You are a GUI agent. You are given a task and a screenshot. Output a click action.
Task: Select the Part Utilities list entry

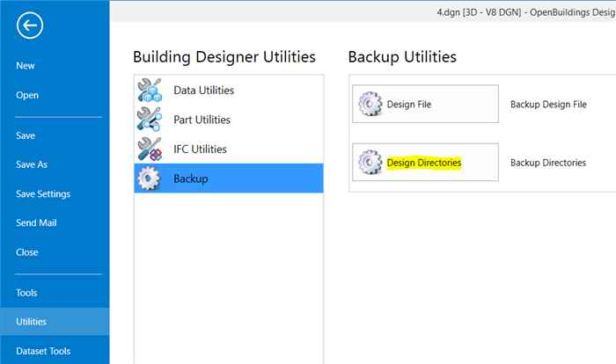click(229, 120)
